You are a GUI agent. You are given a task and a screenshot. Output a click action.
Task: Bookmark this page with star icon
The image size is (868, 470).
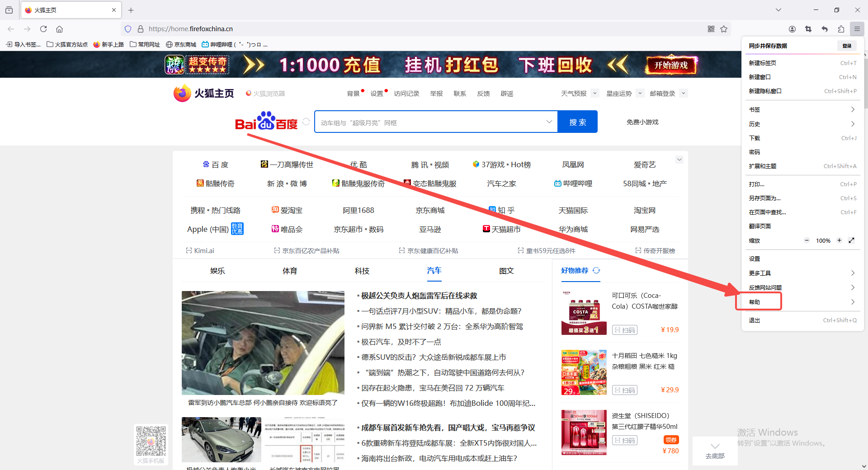pos(724,29)
